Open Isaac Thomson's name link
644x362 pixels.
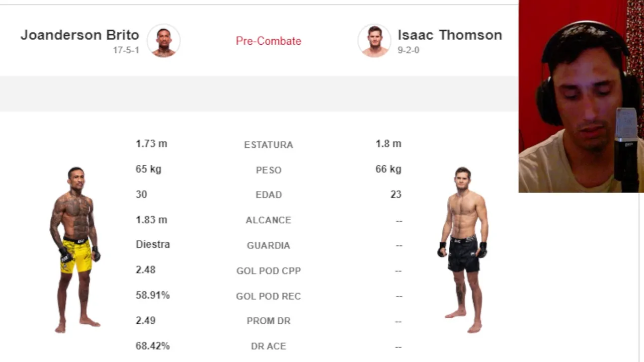pyautogui.click(x=449, y=35)
